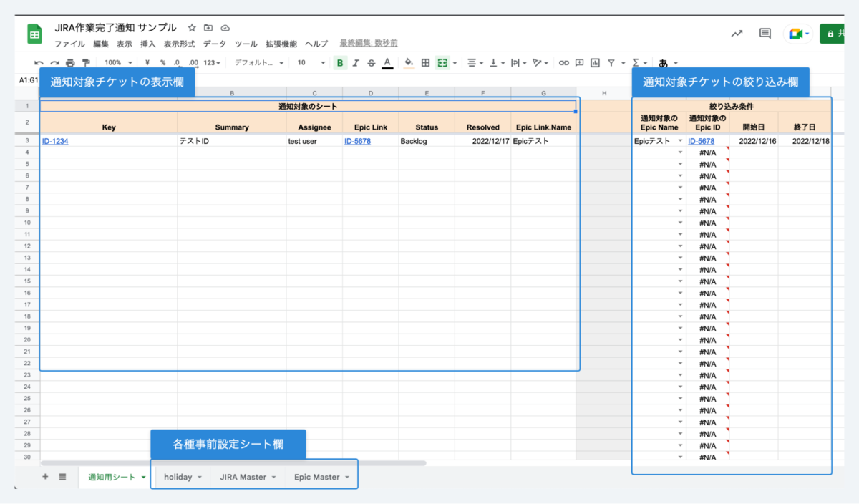Open the 123 number format dropdown
Viewport: 859px width, 504px height.
click(212, 63)
